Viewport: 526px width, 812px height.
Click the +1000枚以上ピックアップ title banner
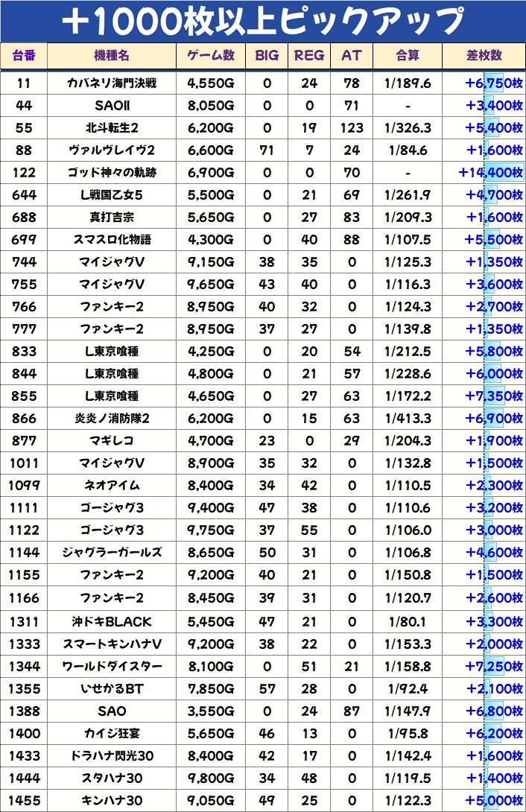[x=263, y=22]
